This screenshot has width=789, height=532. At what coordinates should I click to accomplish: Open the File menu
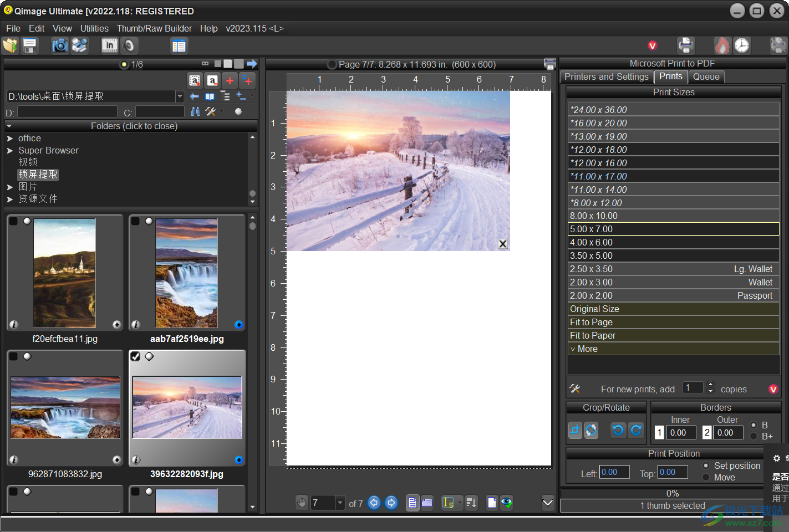pos(13,28)
